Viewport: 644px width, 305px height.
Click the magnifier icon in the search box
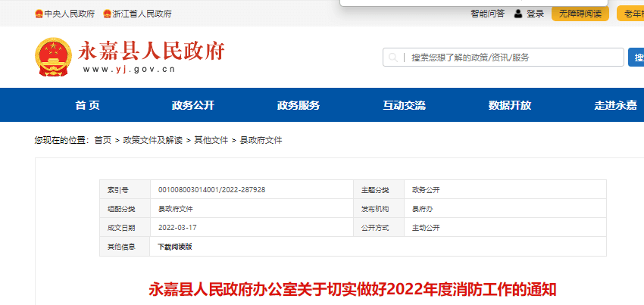click(x=393, y=58)
